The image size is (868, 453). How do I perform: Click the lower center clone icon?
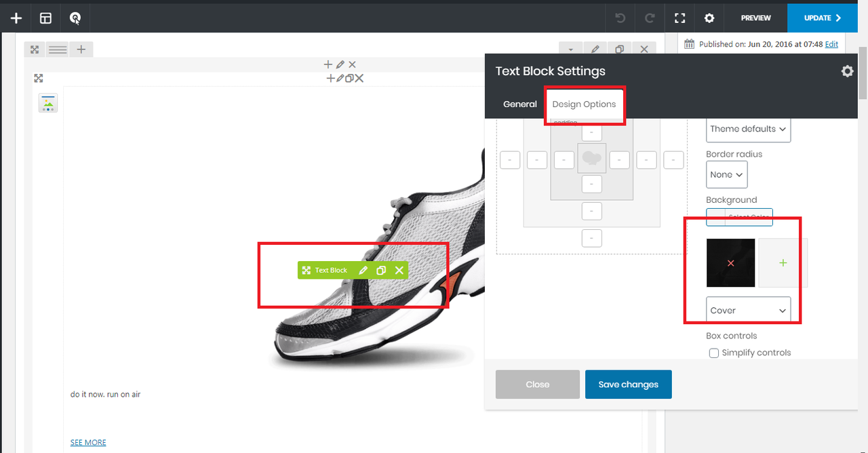pyautogui.click(x=349, y=79)
